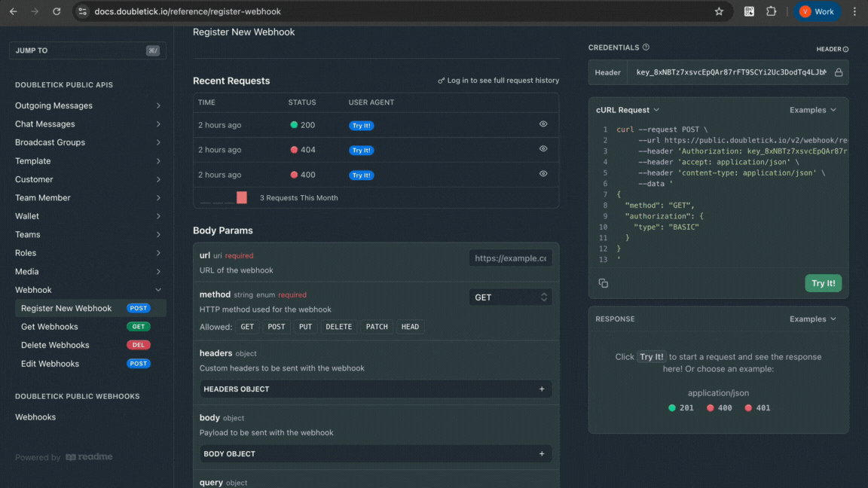The width and height of the screenshot is (868, 488).
Task: Click plus icon on HEADERS OBJECT row
Action: 542,389
